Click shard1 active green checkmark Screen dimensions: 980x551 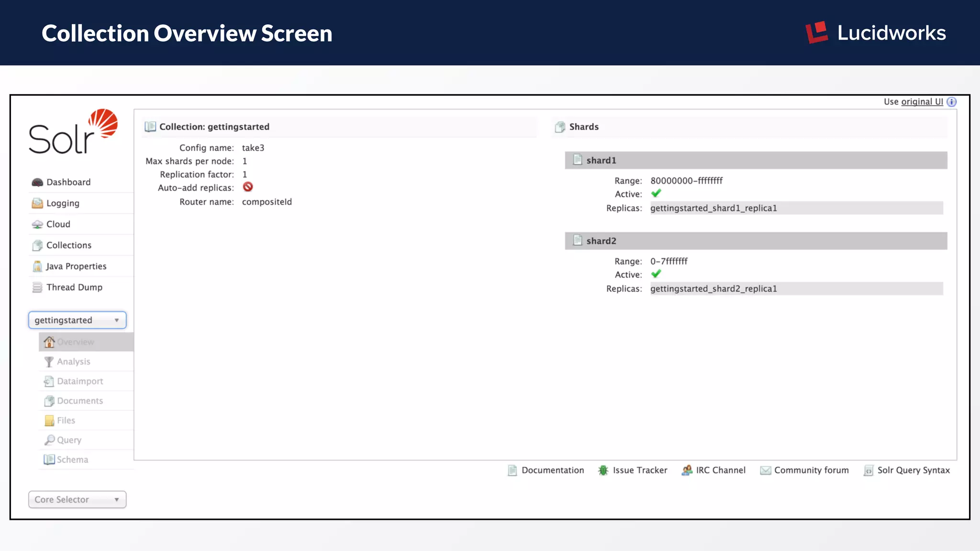pyautogui.click(x=656, y=194)
